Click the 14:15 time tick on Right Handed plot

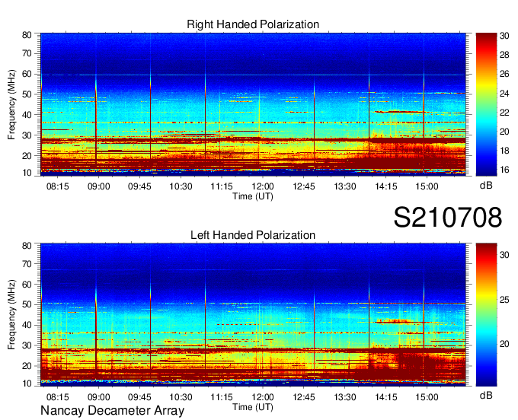pos(386,186)
